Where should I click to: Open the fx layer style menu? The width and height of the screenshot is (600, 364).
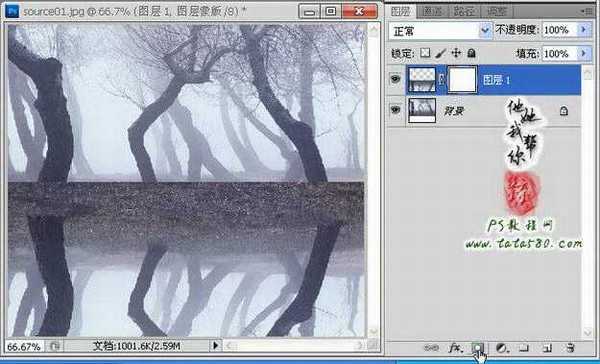coord(455,348)
